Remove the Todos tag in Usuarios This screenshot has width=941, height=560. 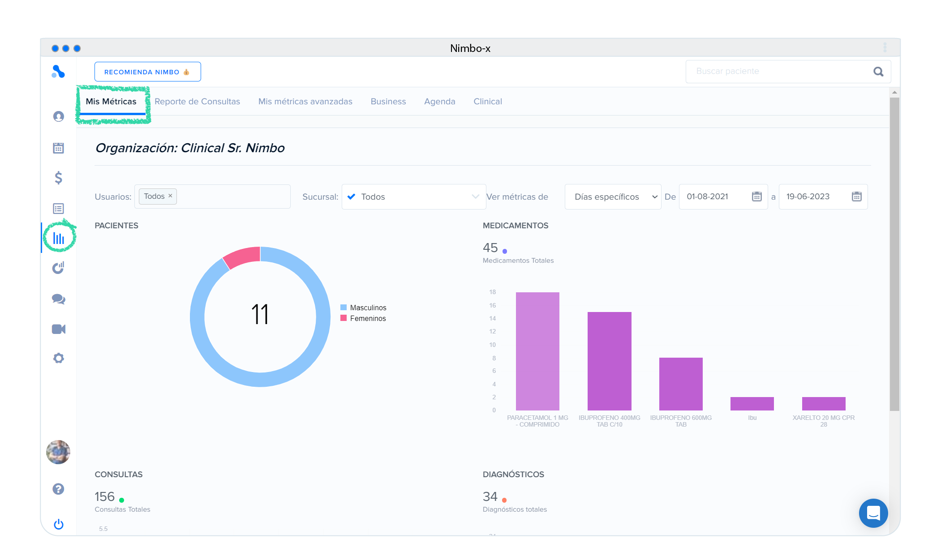(x=170, y=196)
